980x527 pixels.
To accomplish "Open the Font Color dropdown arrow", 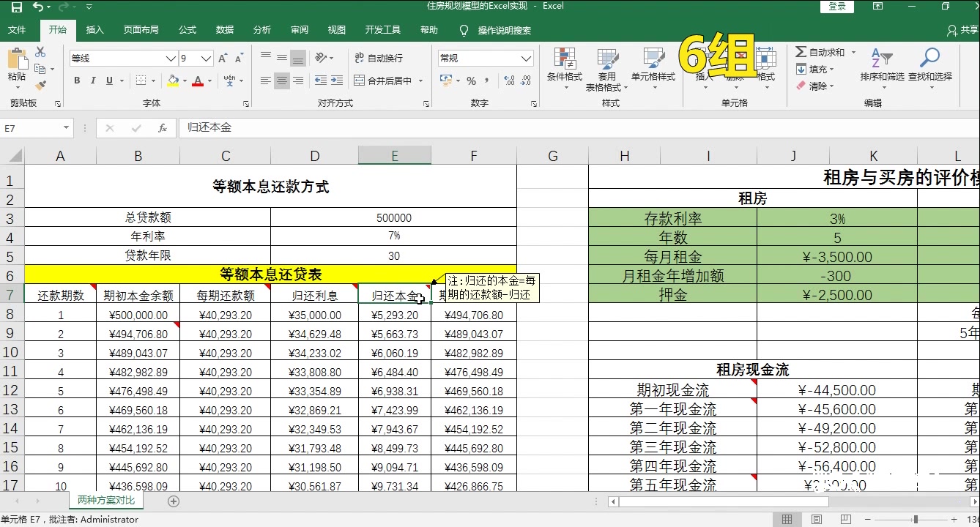I will coord(209,81).
